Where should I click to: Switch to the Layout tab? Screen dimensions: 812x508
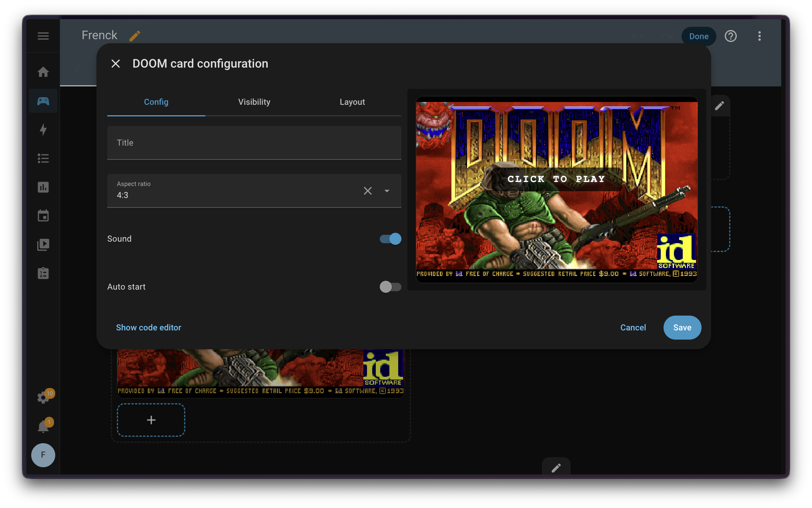pos(352,102)
